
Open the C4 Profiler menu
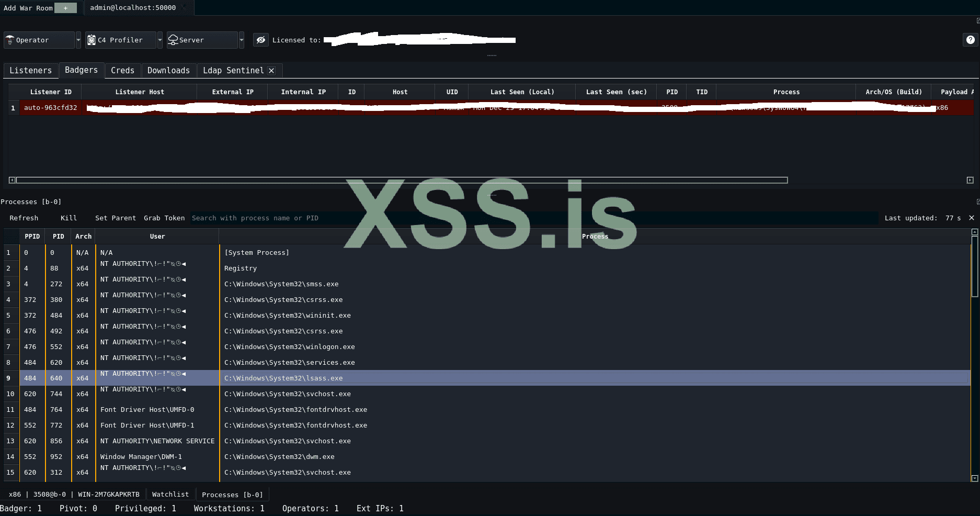(121, 40)
